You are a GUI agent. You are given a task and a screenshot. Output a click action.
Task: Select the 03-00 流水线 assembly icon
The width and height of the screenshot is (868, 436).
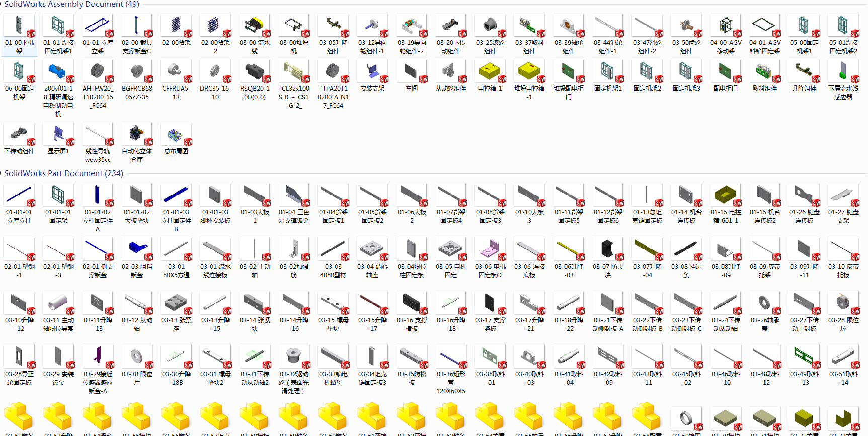255,25
